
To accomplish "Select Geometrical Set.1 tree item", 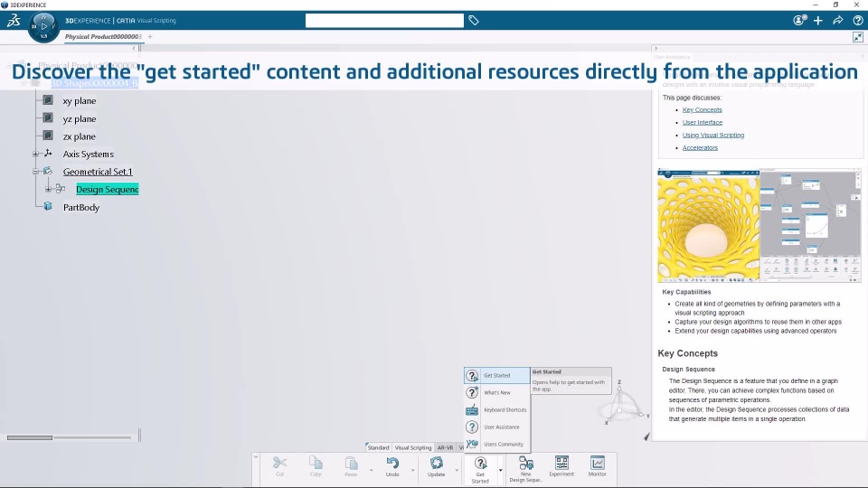I will pos(98,172).
